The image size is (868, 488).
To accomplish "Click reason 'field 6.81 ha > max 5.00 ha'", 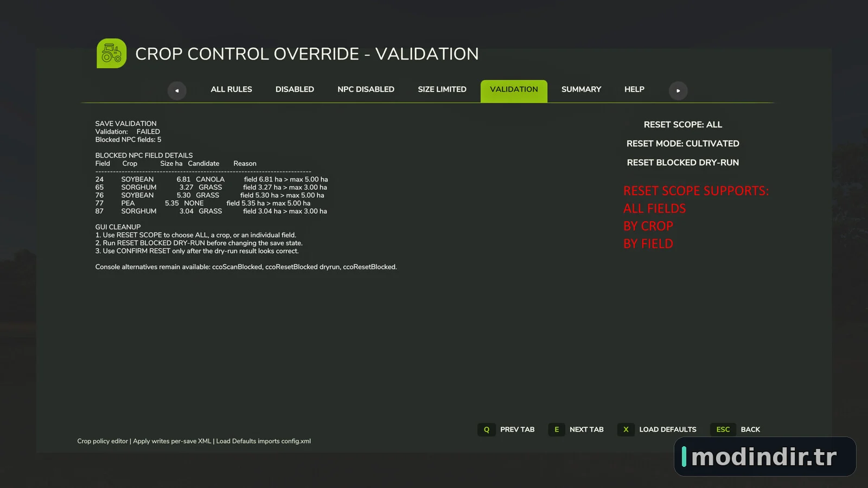I will pyautogui.click(x=286, y=179).
